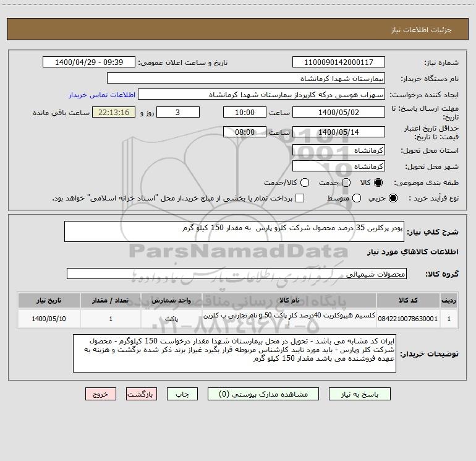
Task: Open the اطلاعات تماس خریدار link
Action: 102,95
